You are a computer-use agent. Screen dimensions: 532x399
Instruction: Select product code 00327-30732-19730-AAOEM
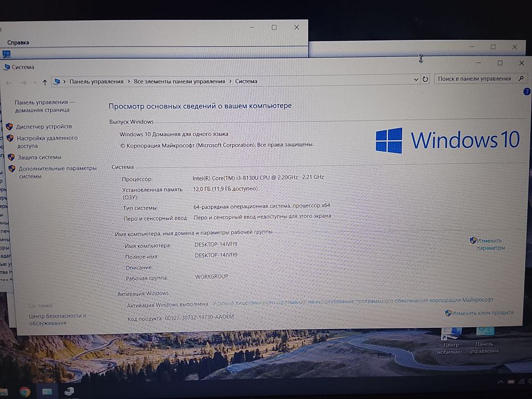tap(199, 317)
